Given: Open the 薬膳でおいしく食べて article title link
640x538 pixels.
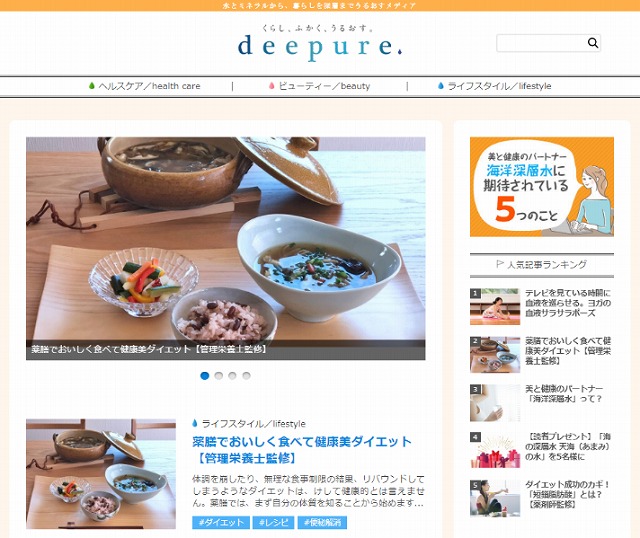Looking at the screenshot, I should pos(302,449).
